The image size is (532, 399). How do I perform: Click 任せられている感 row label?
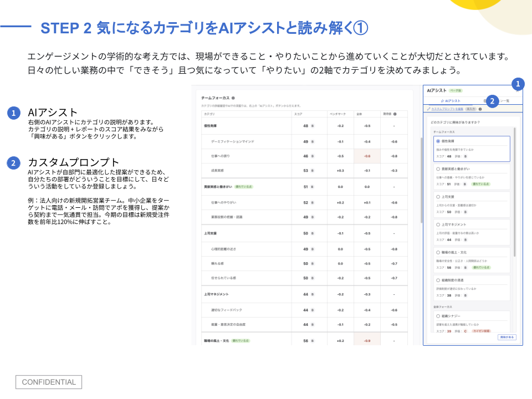pos(223,278)
